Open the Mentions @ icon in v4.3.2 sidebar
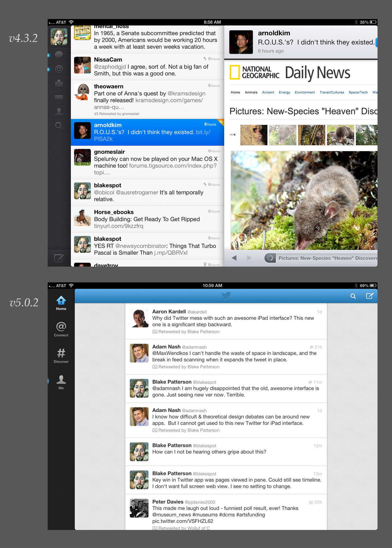This screenshot has width=392, height=548. tap(59, 69)
